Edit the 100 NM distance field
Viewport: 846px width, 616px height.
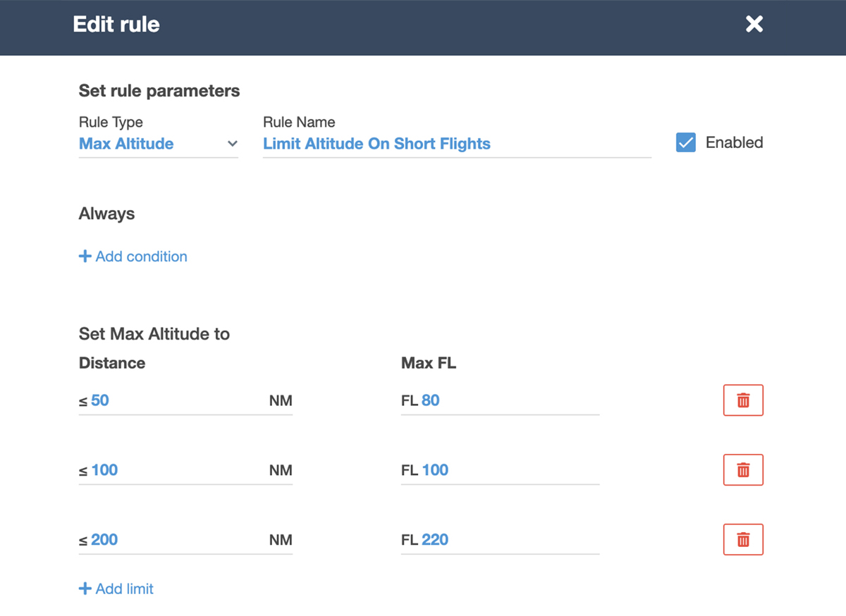(176, 470)
